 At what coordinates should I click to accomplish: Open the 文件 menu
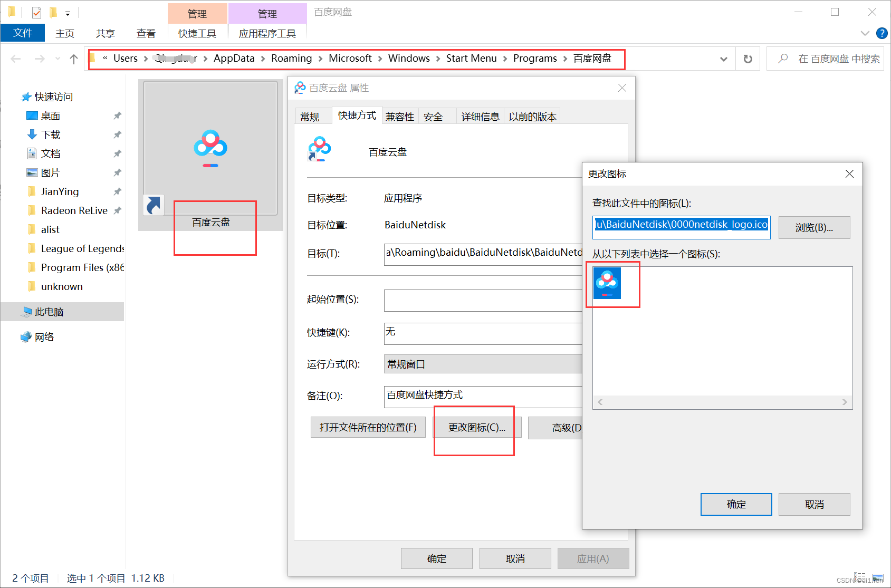click(x=22, y=33)
